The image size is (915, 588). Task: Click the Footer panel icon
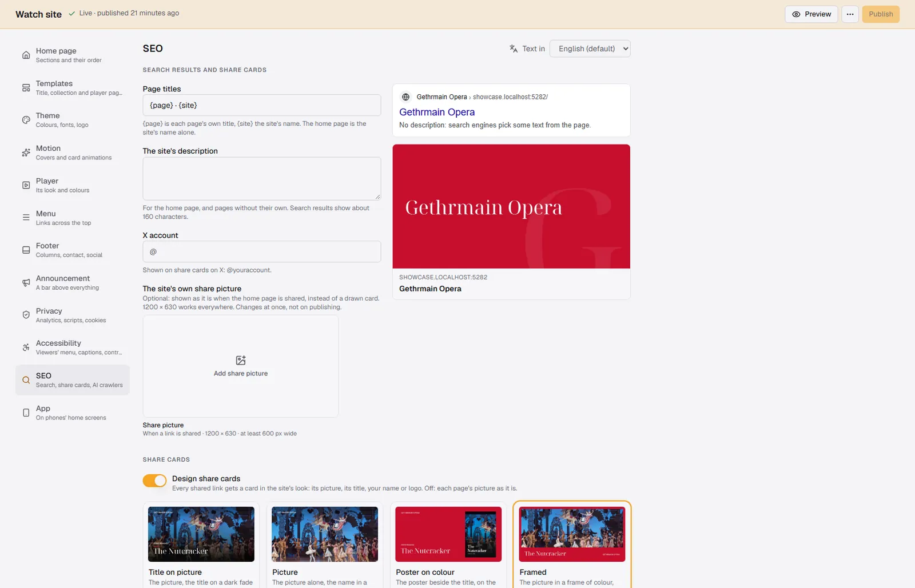[x=26, y=250]
